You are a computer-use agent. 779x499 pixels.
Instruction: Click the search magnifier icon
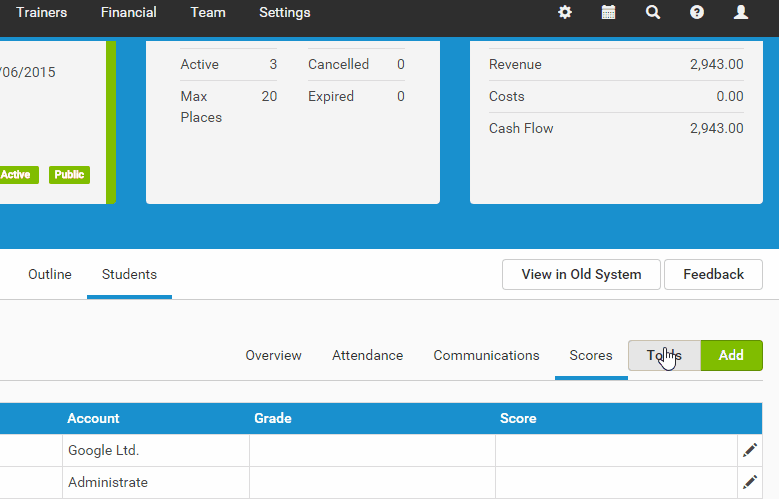tap(653, 12)
